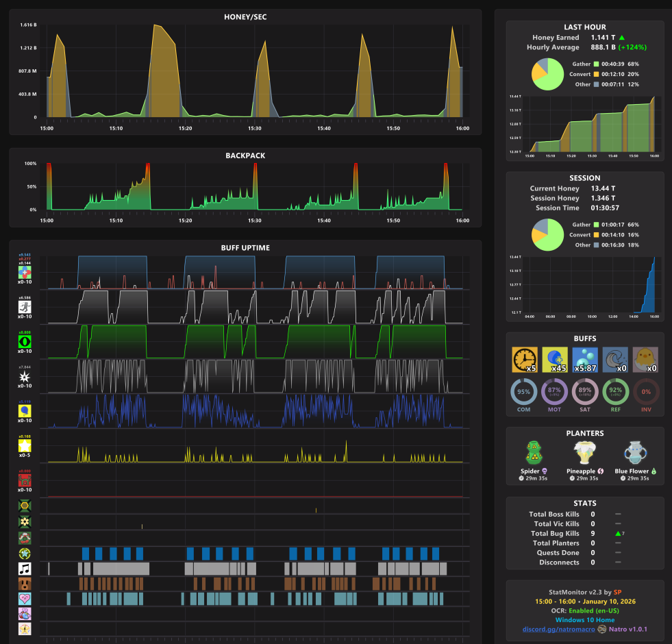Click the green Focus eye buff icon
The image size is (672, 644).
25,342
